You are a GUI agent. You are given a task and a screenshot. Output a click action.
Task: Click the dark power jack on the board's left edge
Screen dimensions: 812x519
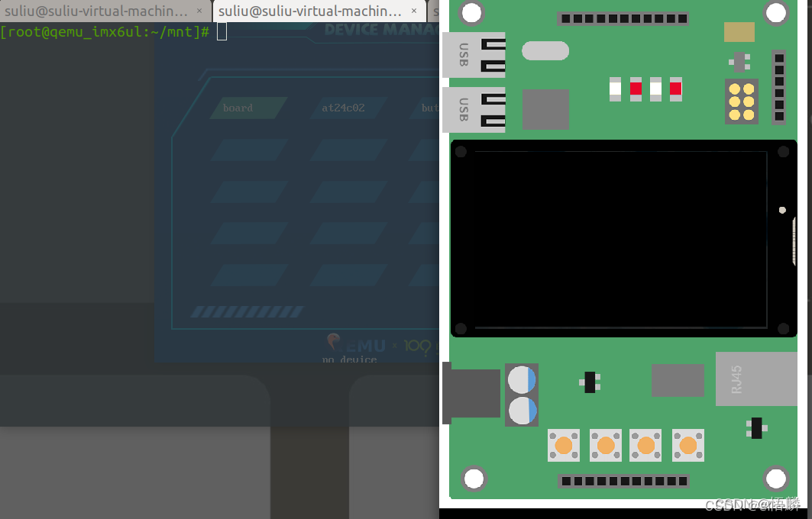coord(471,393)
